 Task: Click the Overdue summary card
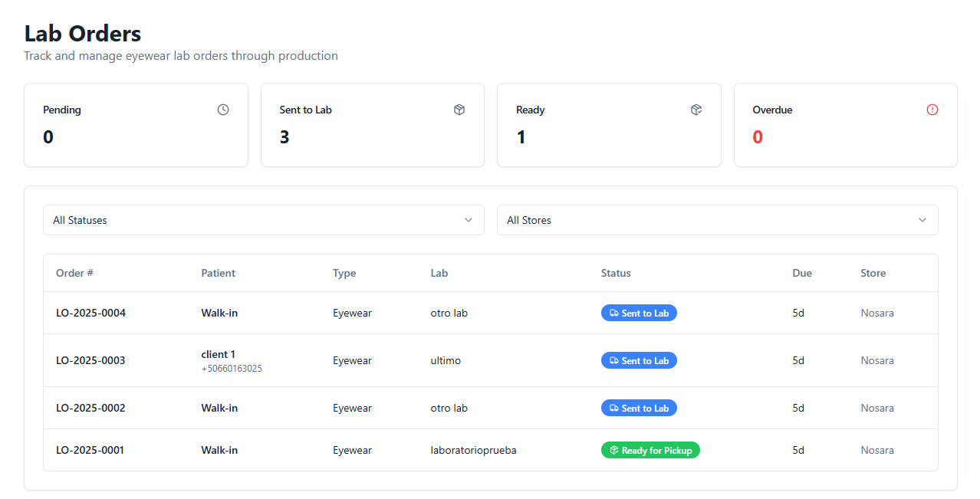click(845, 125)
